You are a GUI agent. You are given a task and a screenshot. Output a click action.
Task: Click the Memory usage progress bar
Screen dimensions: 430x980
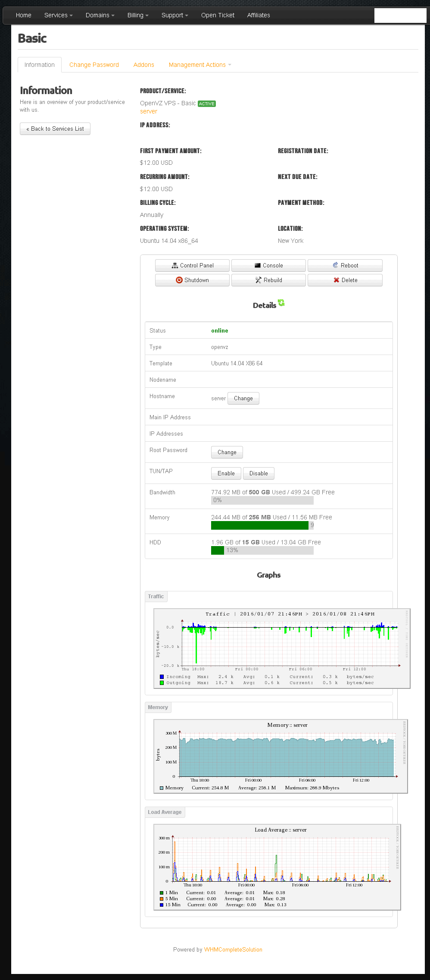(262, 525)
